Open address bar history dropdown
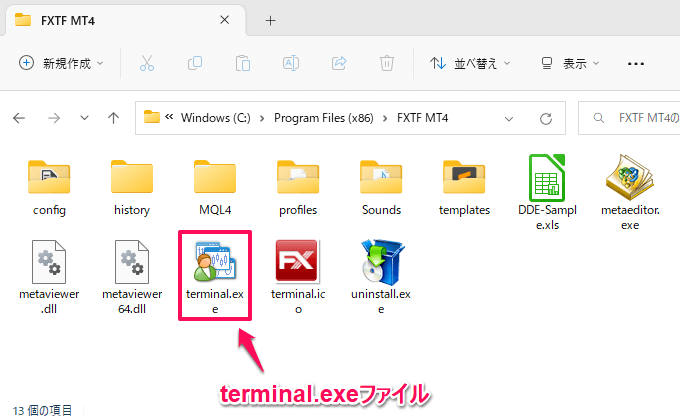Viewport: 680px width, 420px height. [509, 118]
